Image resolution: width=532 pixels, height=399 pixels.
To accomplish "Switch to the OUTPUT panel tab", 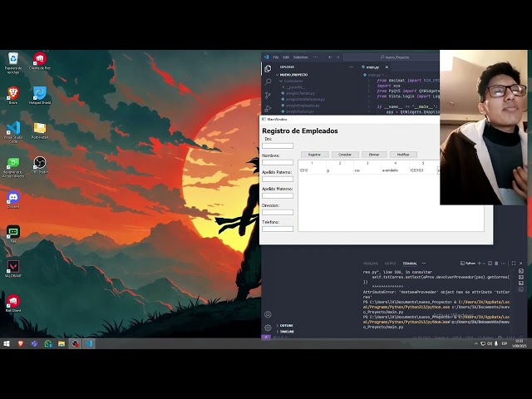I will tap(390, 264).
